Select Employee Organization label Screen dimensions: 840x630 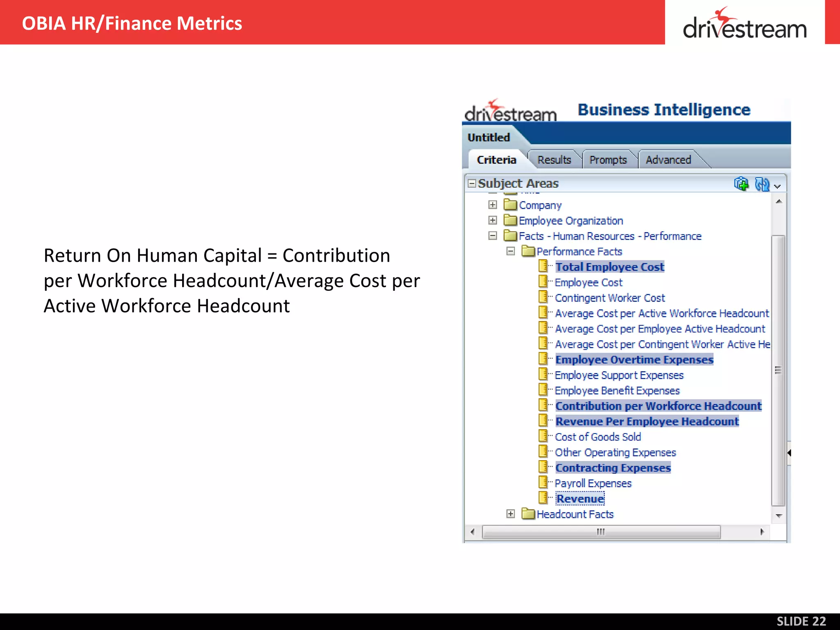tap(571, 221)
